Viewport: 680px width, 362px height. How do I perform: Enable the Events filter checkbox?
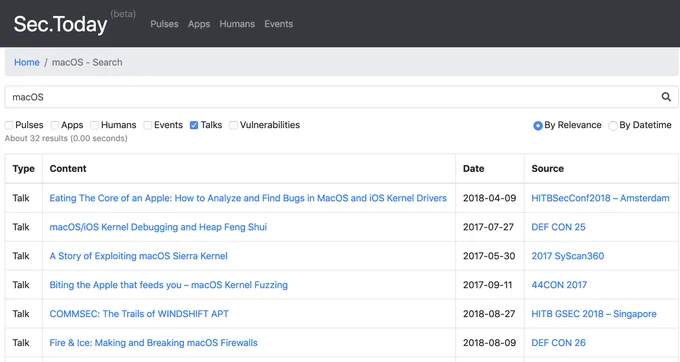(x=148, y=125)
